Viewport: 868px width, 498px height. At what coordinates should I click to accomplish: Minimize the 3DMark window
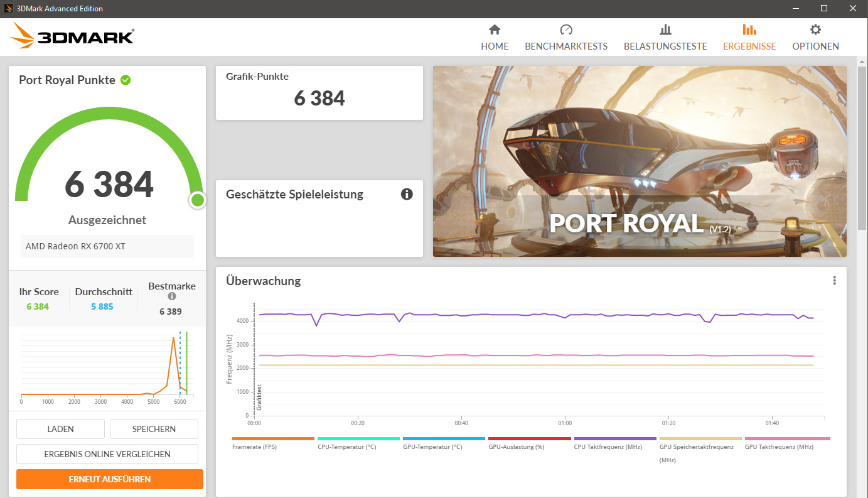pyautogui.click(x=795, y=9)
